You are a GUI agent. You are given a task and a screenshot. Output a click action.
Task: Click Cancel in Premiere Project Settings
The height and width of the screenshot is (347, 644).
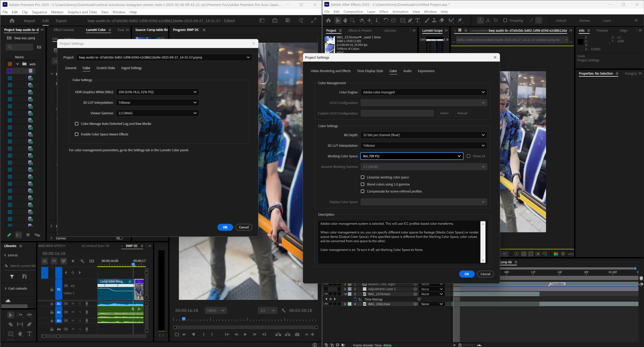pos(244,227)
